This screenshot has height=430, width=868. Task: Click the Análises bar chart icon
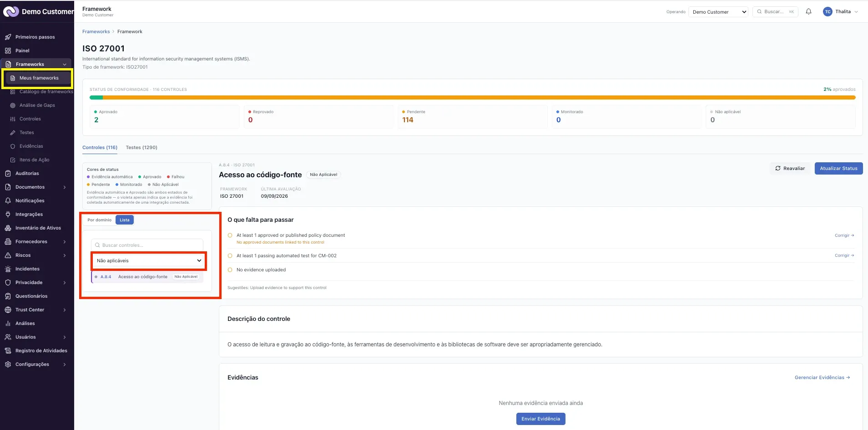[8, 323]
